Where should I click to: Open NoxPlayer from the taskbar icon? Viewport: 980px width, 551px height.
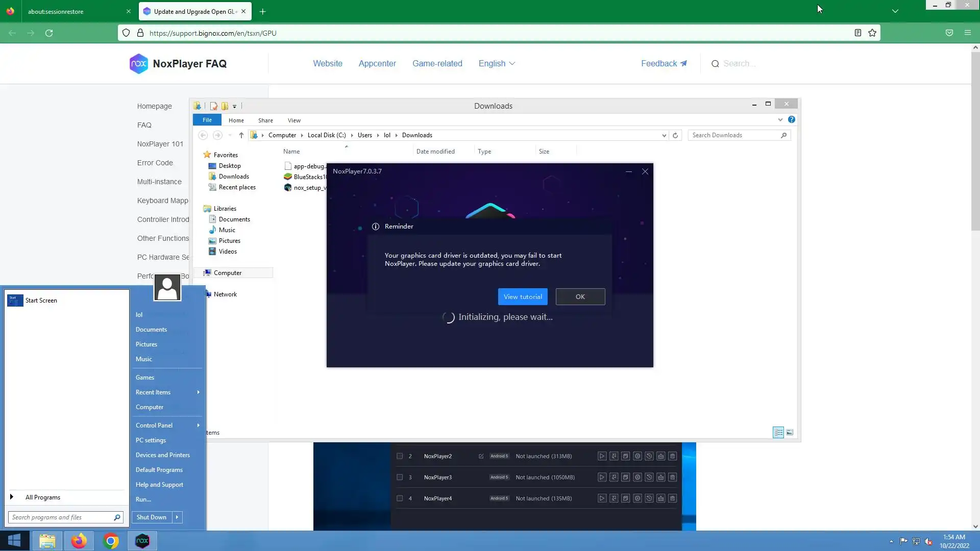[x=142, y=541]
